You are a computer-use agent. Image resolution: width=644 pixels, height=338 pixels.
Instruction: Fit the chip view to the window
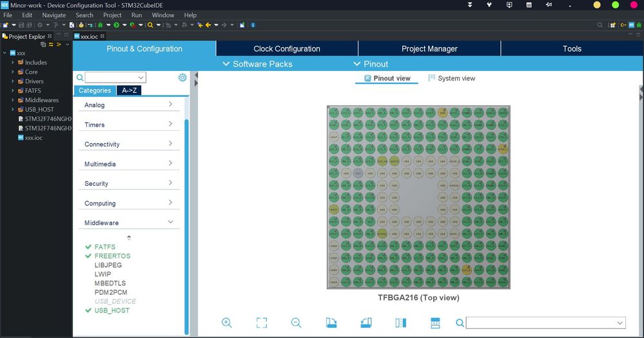(x=262, y=323)
